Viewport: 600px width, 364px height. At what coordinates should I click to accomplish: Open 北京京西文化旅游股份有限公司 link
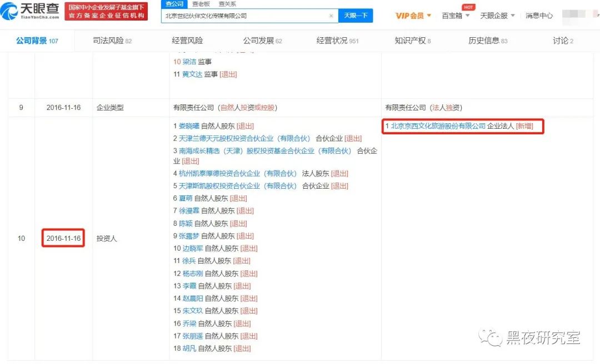pyautogui.click(x=438, y=126)
